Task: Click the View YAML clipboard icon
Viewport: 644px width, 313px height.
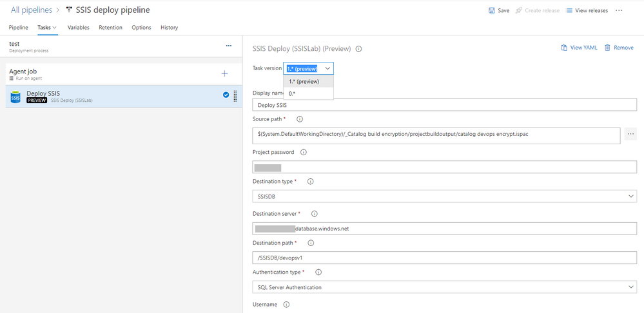Action: [564, 48]
